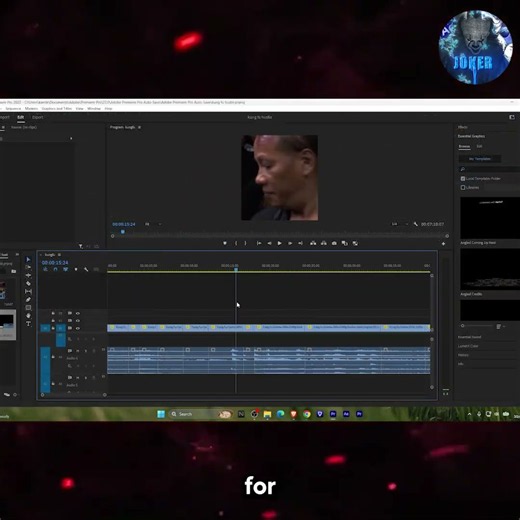Viewport: 520px width, 520px height.
Task: Open the Program monitor button editor plus
Action: [443, 244]
